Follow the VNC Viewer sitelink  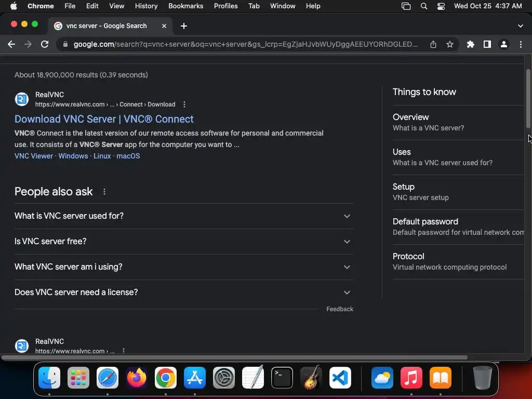tap(34, 156)
